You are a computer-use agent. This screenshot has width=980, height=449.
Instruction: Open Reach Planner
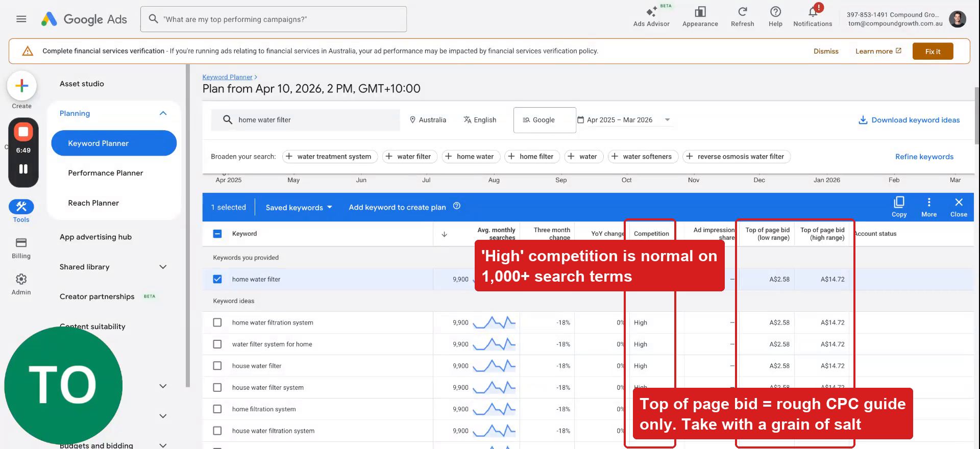93,203
